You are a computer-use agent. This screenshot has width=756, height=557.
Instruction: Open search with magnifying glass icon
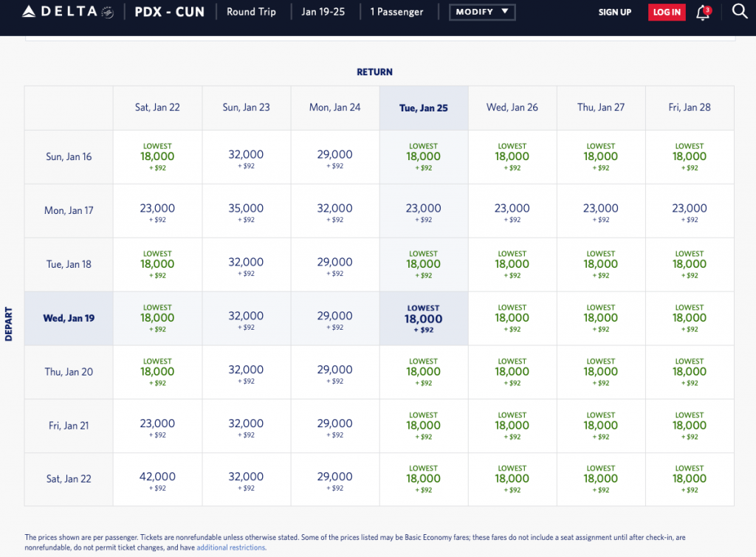pyautogui.click(x=739, y=11)
